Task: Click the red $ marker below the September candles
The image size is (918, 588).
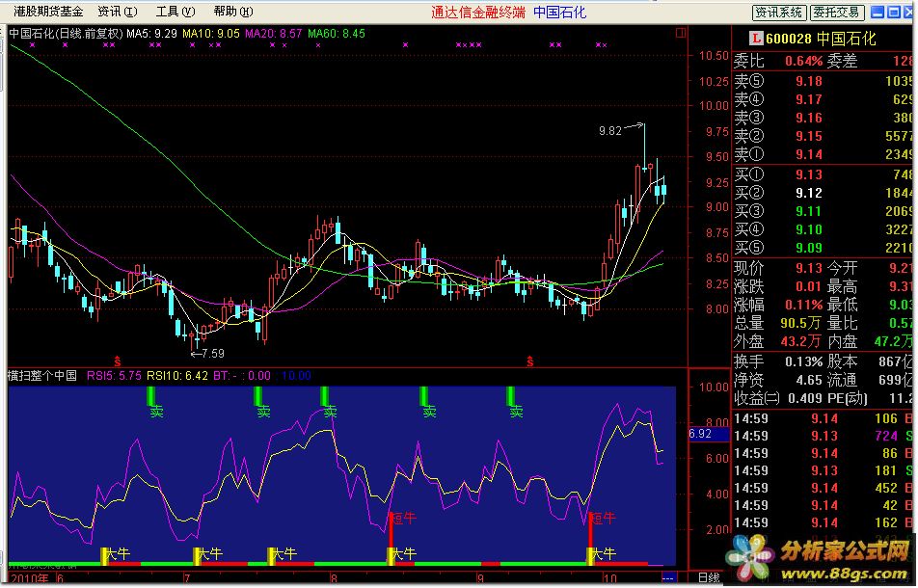Action: (x=529, y=361)
